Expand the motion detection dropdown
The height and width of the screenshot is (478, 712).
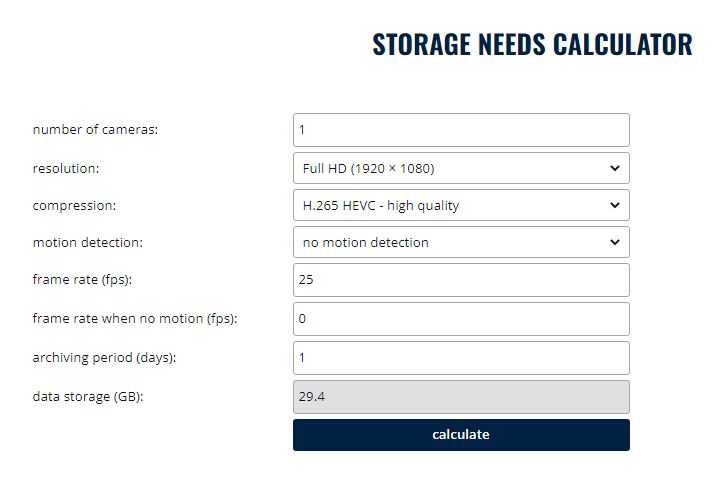(461, 242)
